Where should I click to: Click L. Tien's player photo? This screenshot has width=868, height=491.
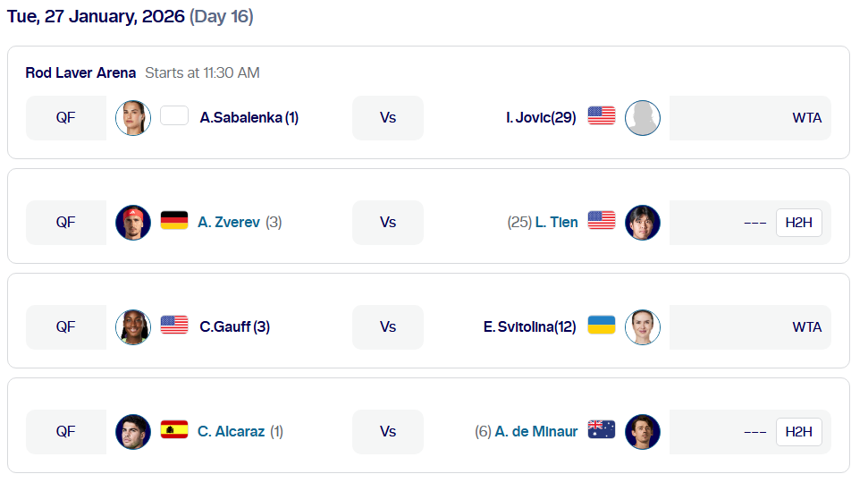tap(642, 223)
